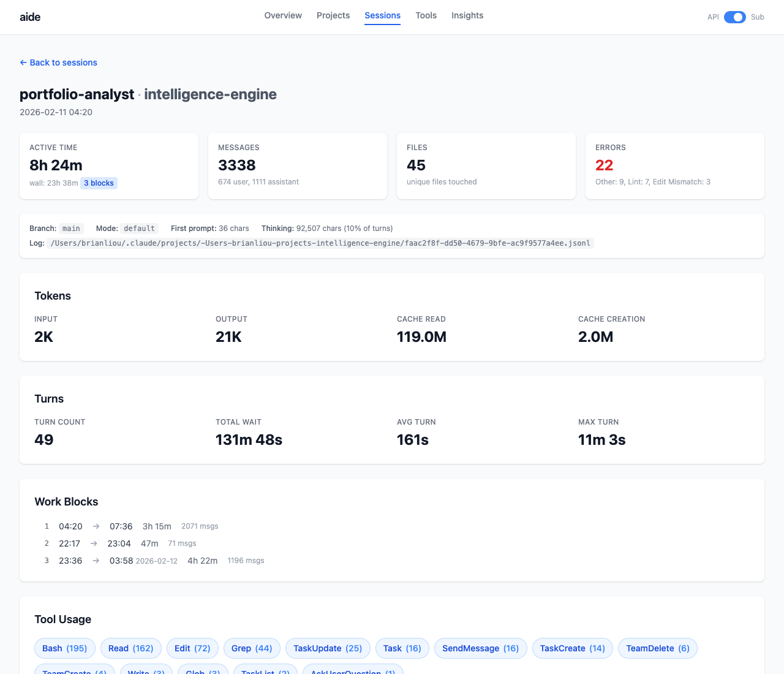Click the SendMessage (16) chip
The height and width of the screenshot is (674, 784).
480,648
